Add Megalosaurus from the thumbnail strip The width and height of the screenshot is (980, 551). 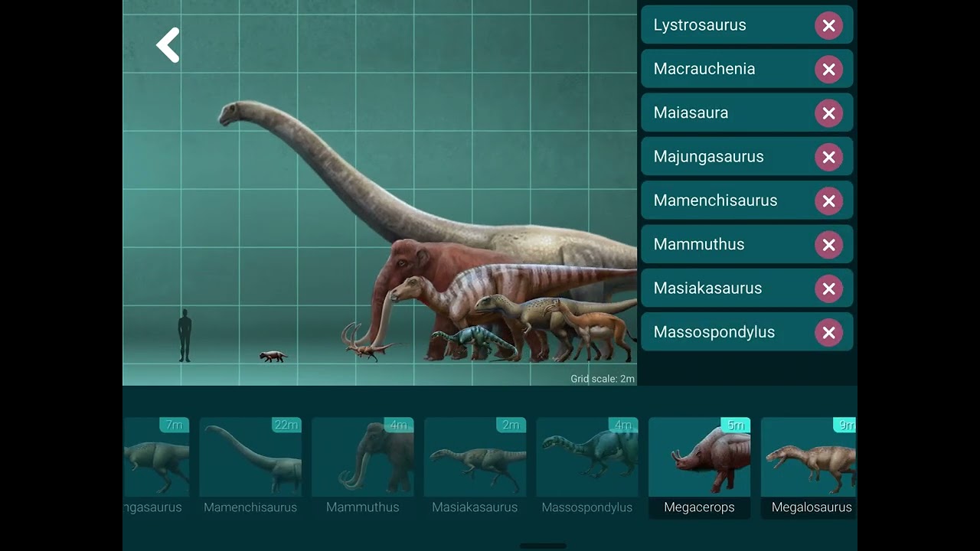[808, 468]
